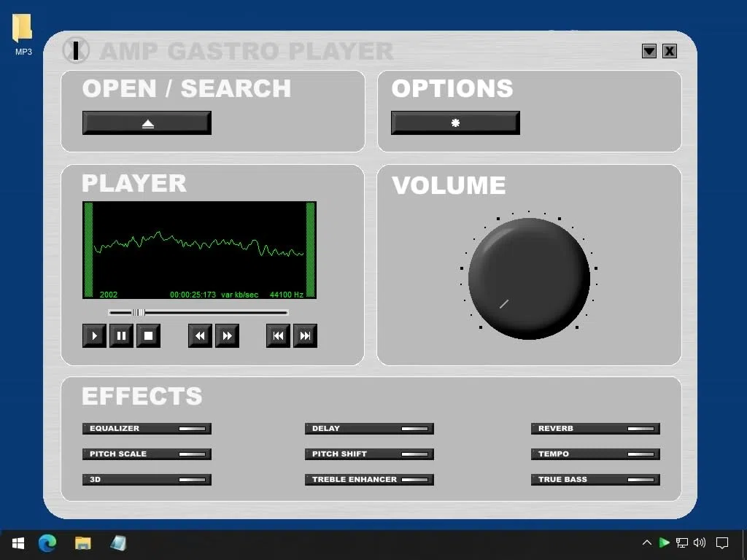
Task: Click the round volume knob
Action: tap(529, 279)
